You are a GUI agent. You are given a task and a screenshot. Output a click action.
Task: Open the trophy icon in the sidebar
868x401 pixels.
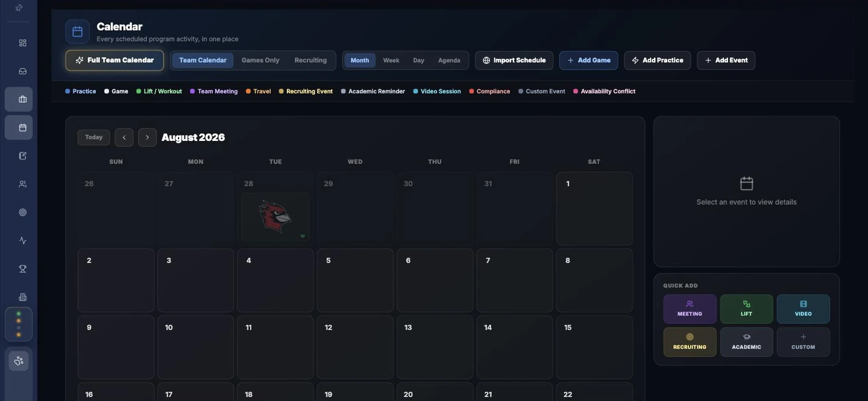coord(23,269)
